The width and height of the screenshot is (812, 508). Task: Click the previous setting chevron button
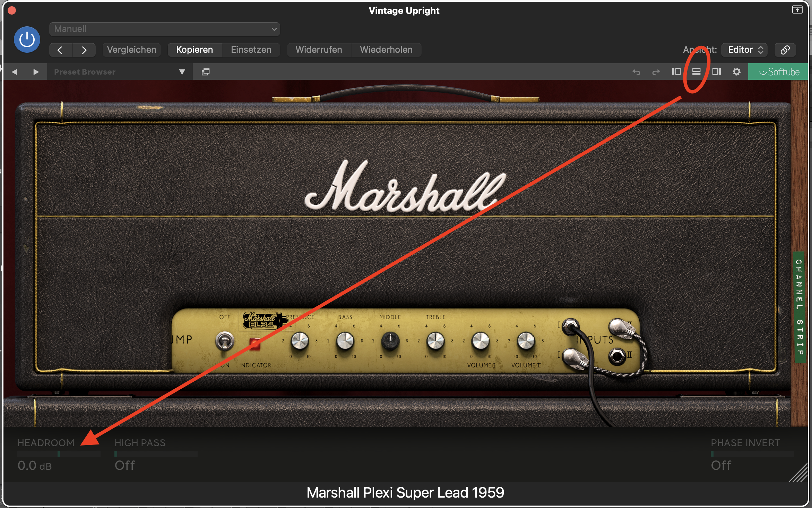point(60,50)
